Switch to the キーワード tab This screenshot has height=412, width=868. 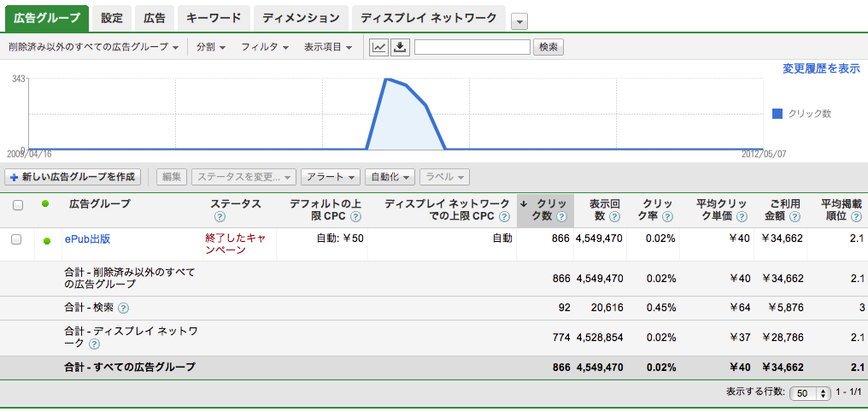tap(215, 18)
